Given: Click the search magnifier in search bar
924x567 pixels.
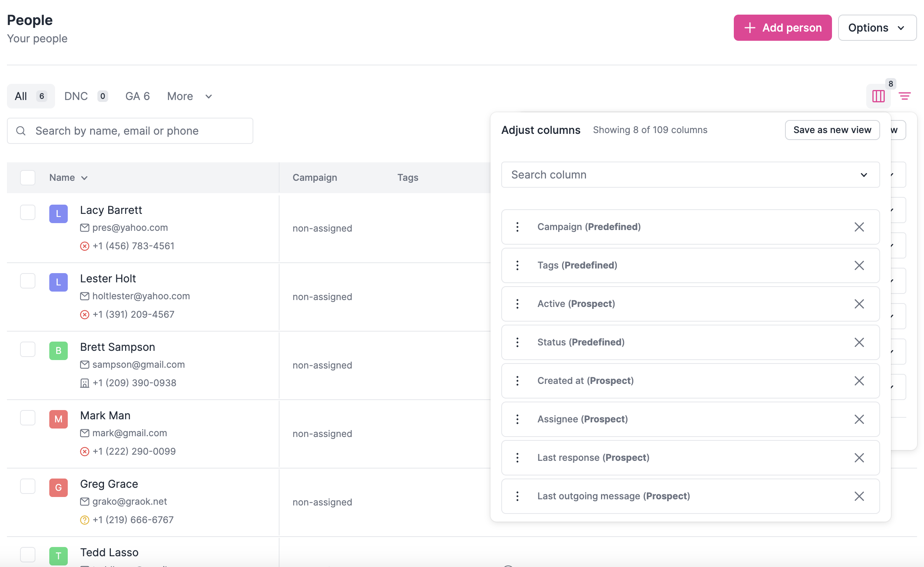Looking at the screenshot, I should click(x=21, y=131).
